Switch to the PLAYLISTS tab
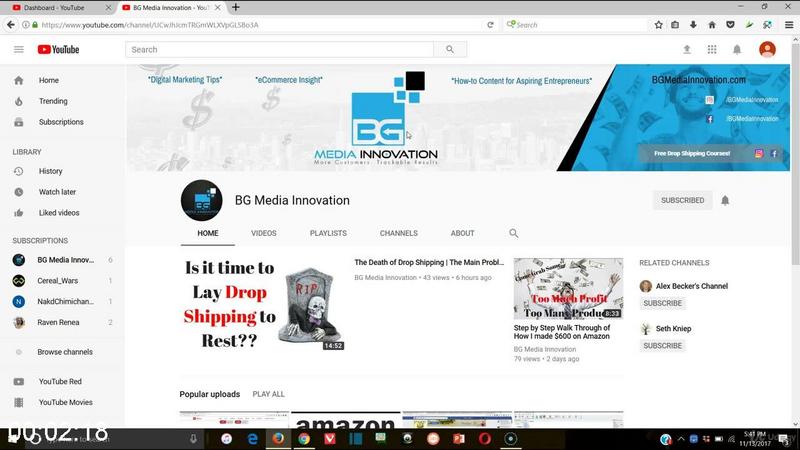This screenshot has height=450, width=800. point(328,233)
